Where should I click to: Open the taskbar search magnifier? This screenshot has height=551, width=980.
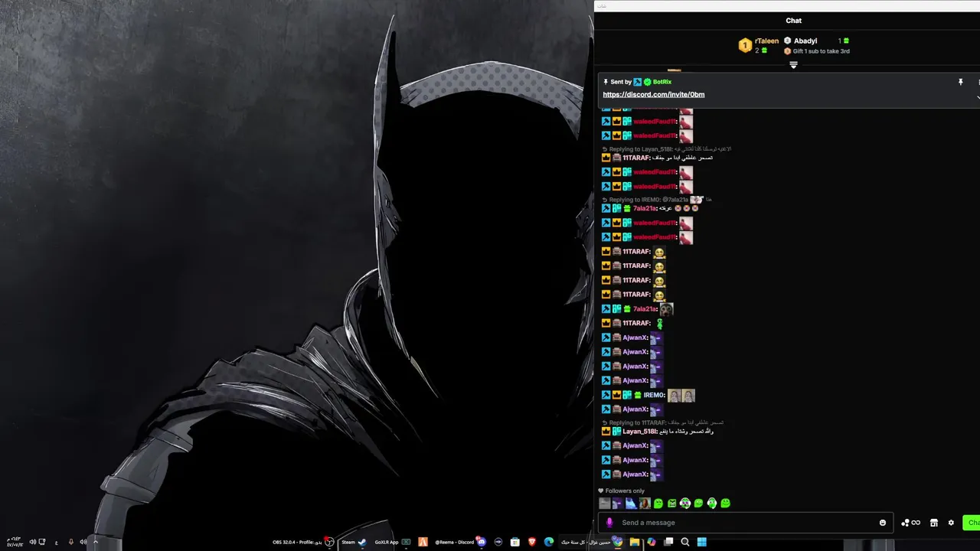pos(685,542)
